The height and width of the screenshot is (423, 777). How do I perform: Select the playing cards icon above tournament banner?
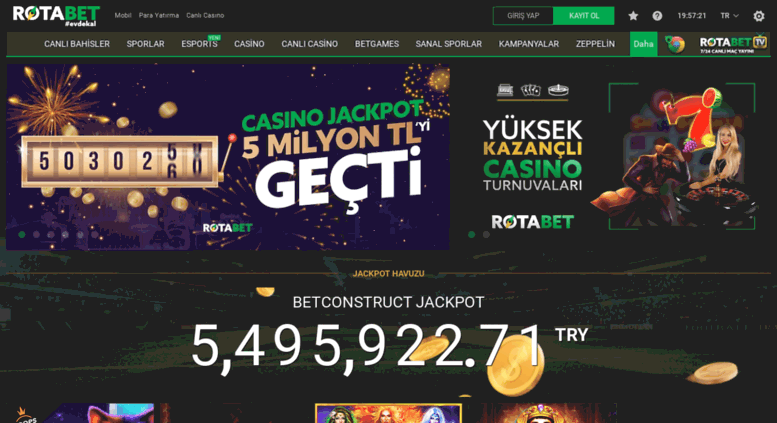click(531, 90)
